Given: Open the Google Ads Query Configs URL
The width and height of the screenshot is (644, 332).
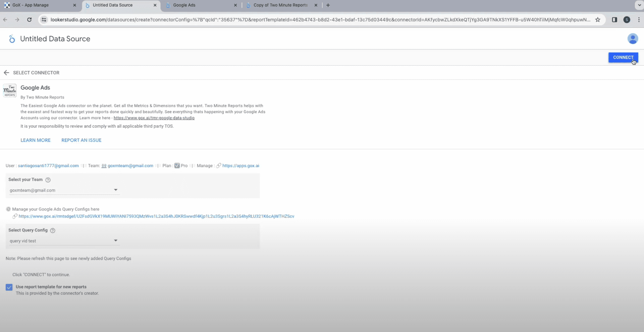Looking at the screenshot, I should click(156, 216).
